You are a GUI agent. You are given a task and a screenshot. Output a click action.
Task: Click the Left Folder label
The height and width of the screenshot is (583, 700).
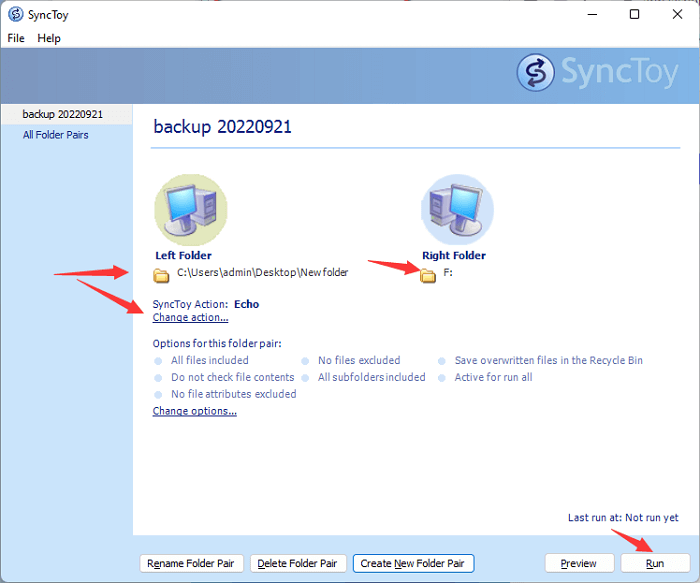coord(183,255)
